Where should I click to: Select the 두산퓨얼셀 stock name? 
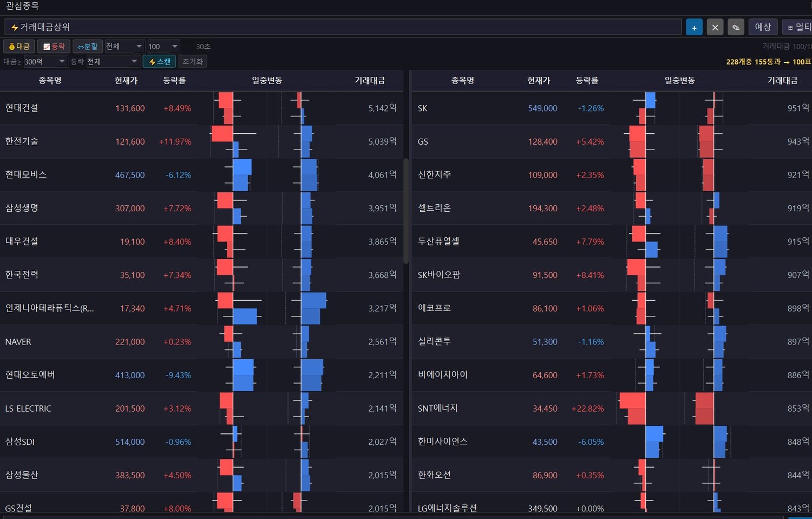[438, 242]
